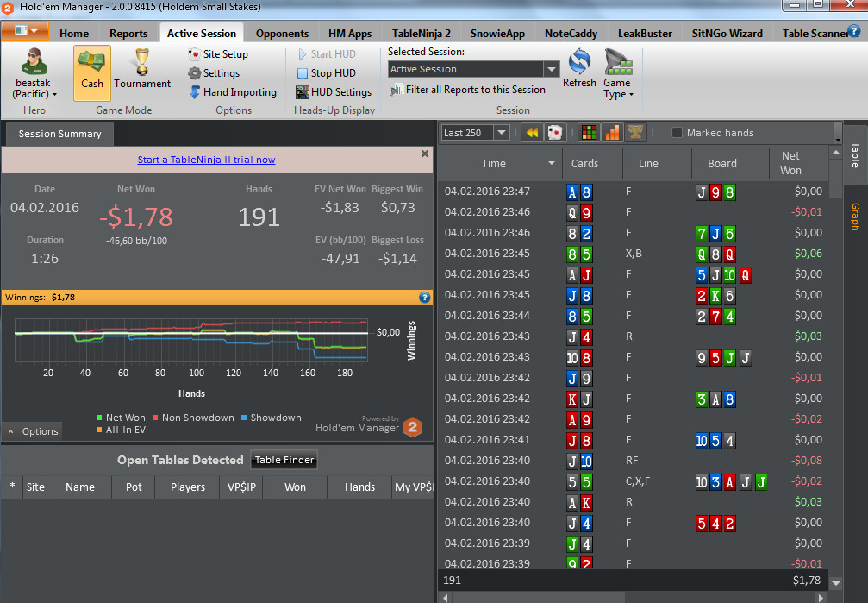The image size is (868, 603).
Task: Click the playing cards toolbar icon
Action: (555, 133)
